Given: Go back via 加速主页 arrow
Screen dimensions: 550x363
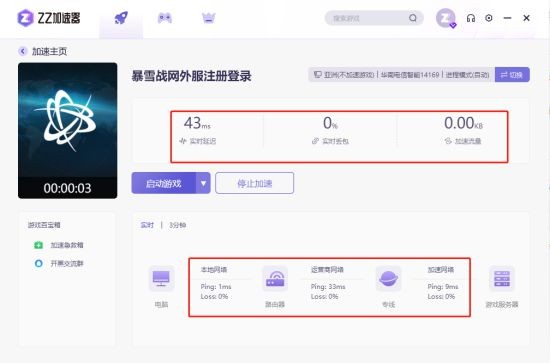Looking at the screenshot, I should tap(22, 51).
